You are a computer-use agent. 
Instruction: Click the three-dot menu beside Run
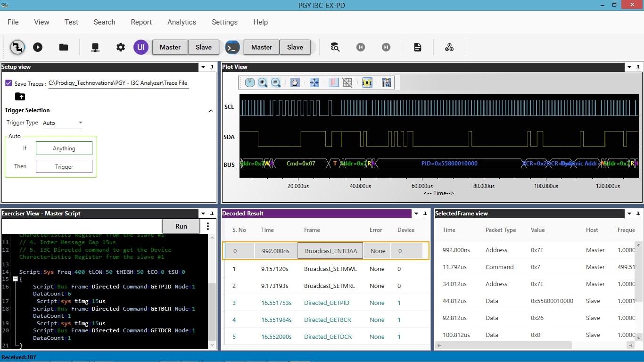pos(208,226)
